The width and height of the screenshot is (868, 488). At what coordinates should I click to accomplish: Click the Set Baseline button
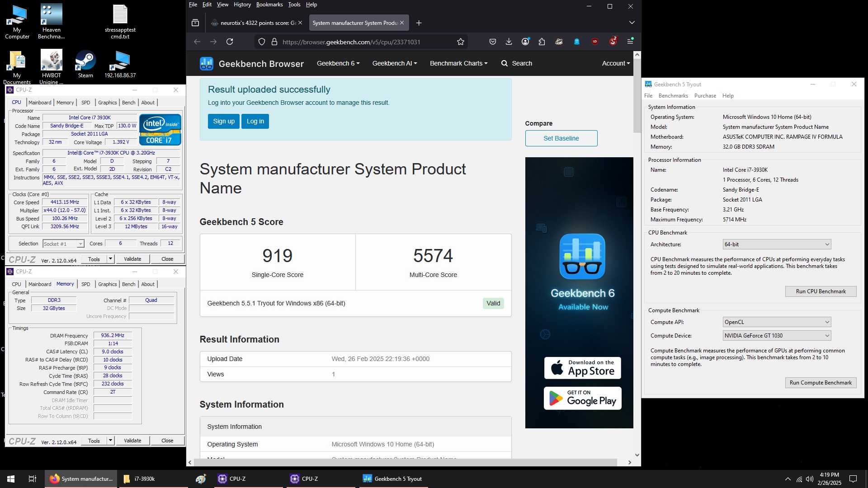561,138
